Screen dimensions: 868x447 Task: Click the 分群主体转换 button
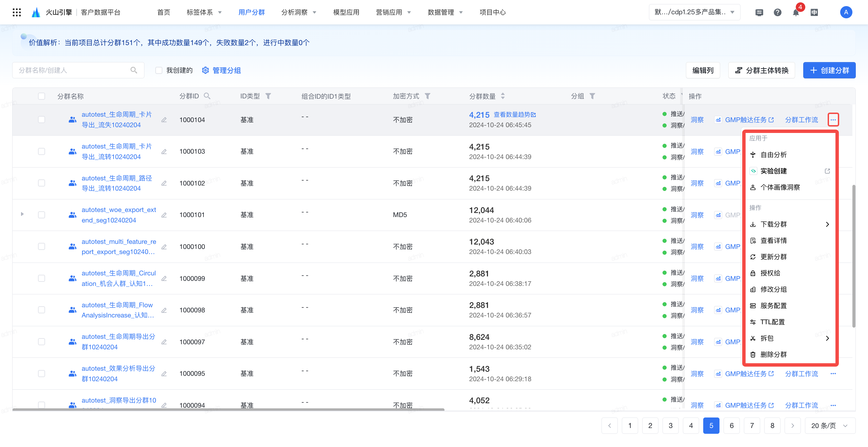click(x=762, y=70)
